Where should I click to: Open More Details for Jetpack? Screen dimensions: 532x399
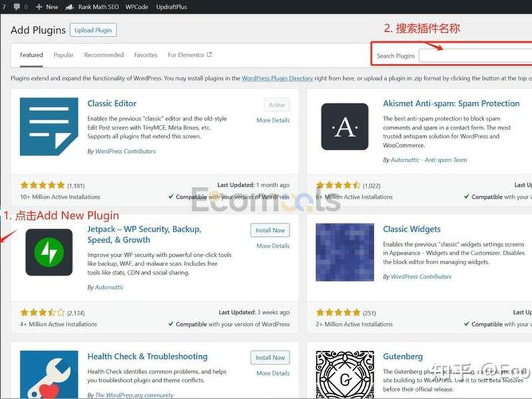tap(273, 246)
